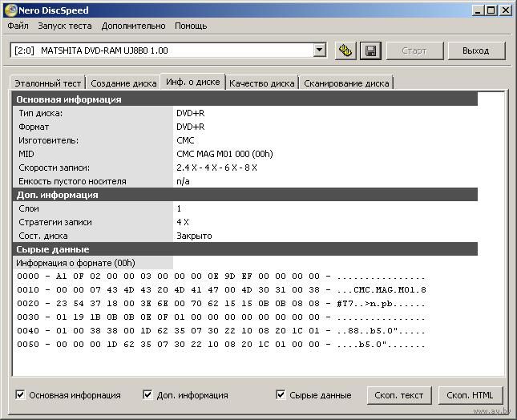This screenshot has width=517, height=420.
Task: Click the Скоп. HTML button
Action: tap(470, 395)
